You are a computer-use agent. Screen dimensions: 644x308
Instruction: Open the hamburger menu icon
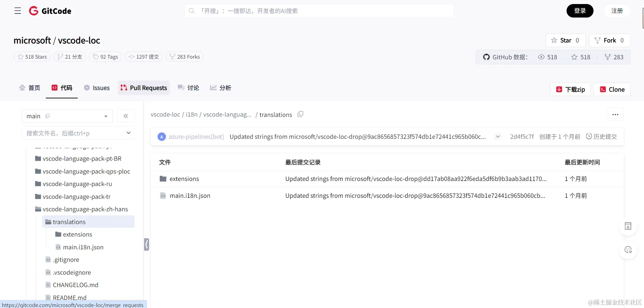pyautogui.click(x=18, y=11)
